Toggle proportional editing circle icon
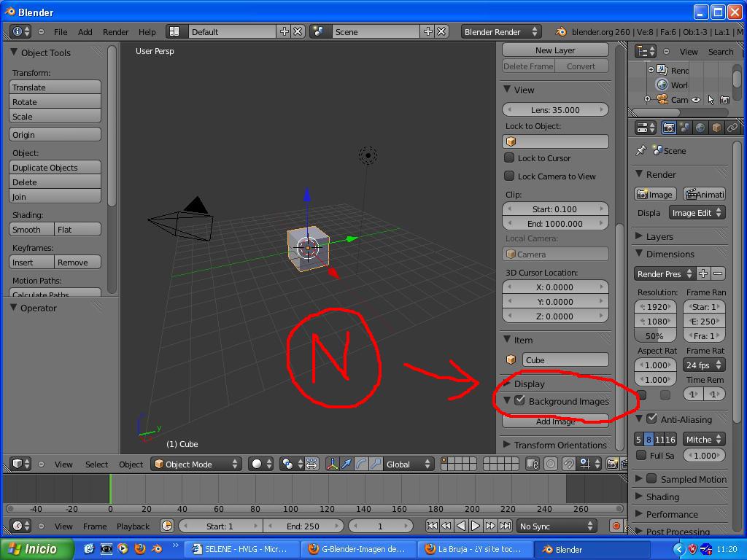Viewport: 747px width, 560px height. (x=550, y=464)
